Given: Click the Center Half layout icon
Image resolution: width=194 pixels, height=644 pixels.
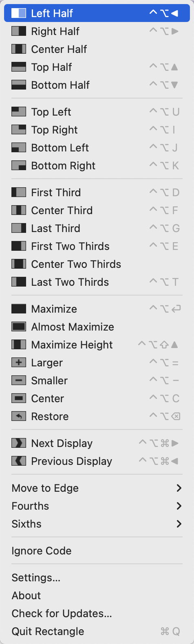Looking at the screenshot, I should point(19,49).
